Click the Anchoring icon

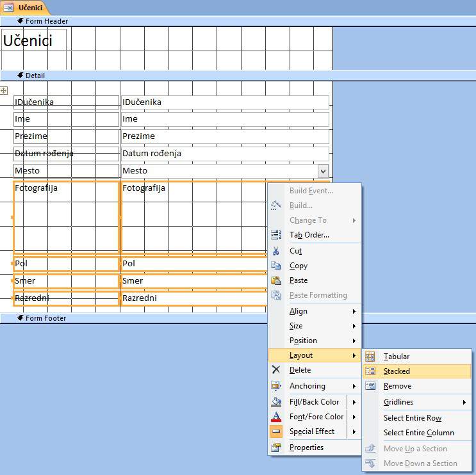pyautogui.click(x=275, y=385)
